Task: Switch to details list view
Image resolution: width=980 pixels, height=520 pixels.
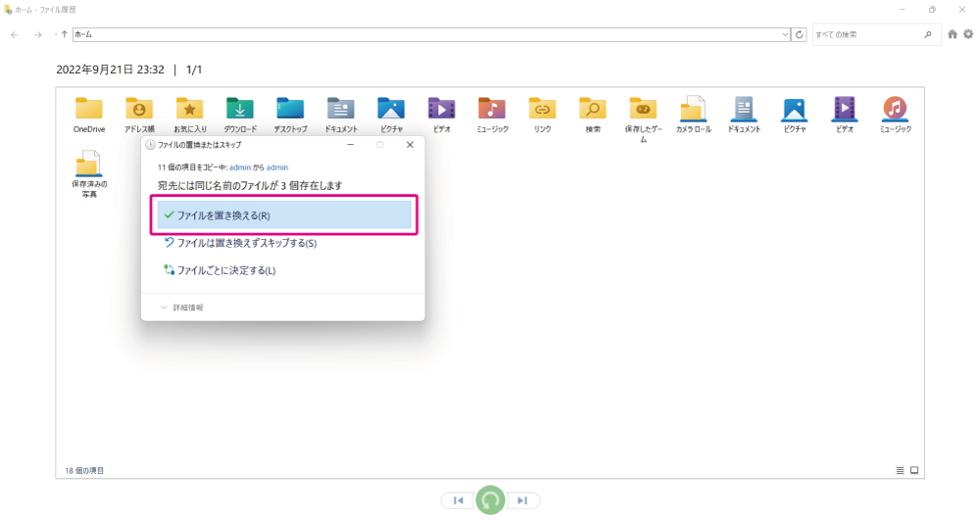Action: [900, 470]
